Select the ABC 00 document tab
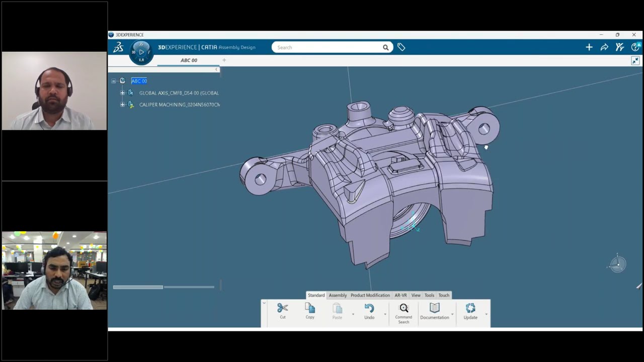 point(189,60)
